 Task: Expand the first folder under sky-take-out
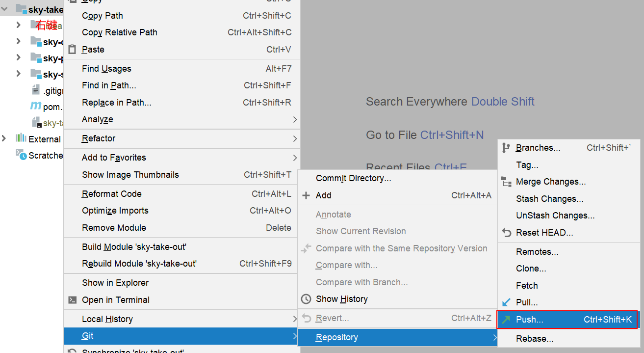18,25
